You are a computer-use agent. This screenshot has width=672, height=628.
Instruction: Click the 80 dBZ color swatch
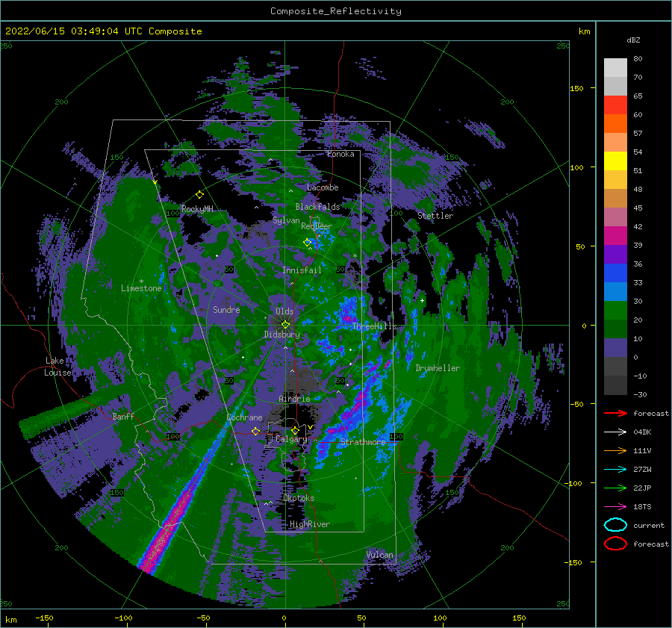(x=615, y=67)
